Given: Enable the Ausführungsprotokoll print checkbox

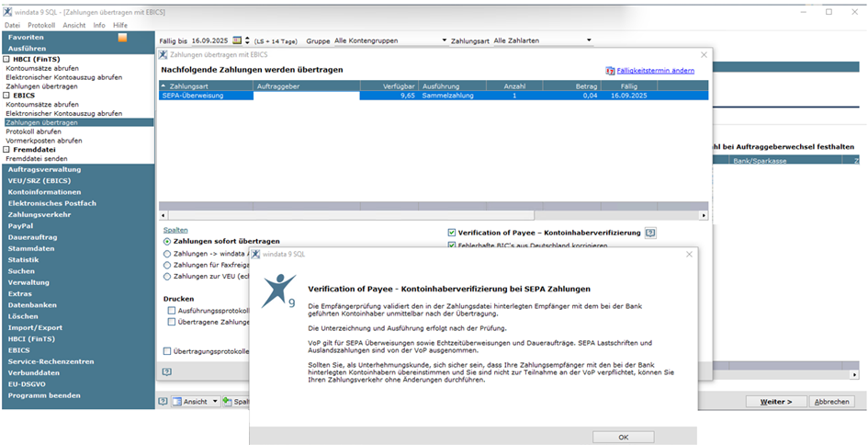Looking at the screenshot, I should 172,311.
